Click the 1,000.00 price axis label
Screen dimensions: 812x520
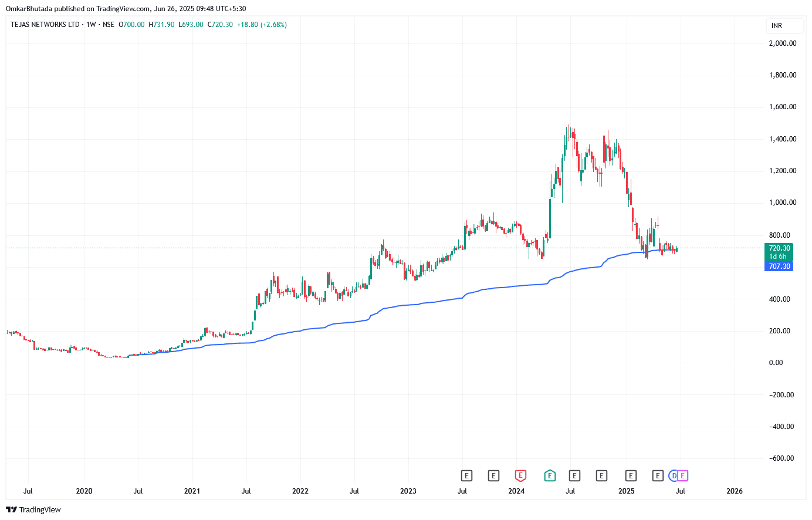[783, 202]
